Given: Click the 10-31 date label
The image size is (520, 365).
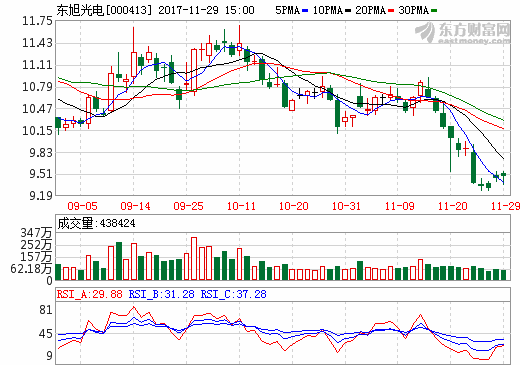Looking at the screenshot, I should coord(347,206).
